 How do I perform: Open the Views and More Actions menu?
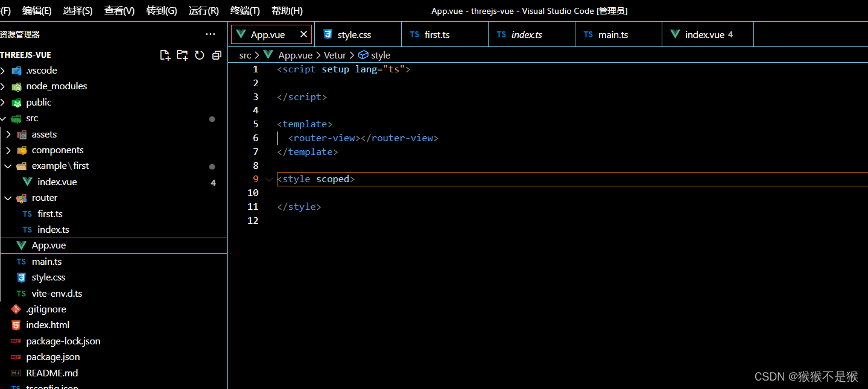(x=210, y=34)
